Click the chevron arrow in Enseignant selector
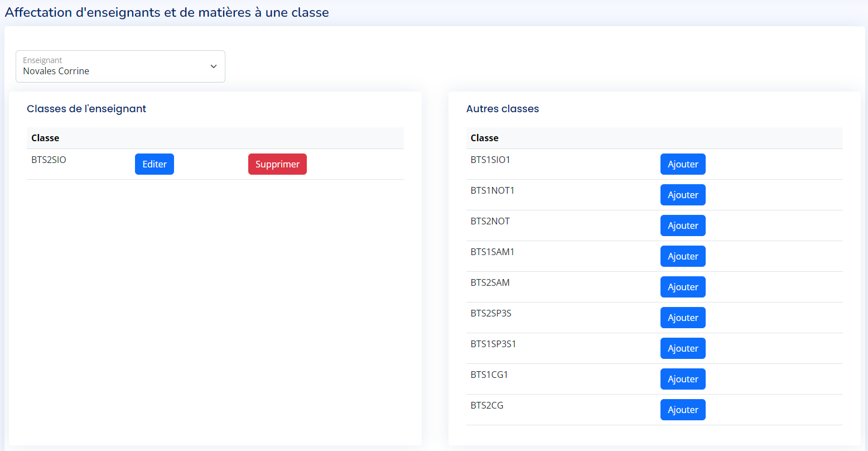The height and width of the screenshot is (451, 868). (214, 66)
